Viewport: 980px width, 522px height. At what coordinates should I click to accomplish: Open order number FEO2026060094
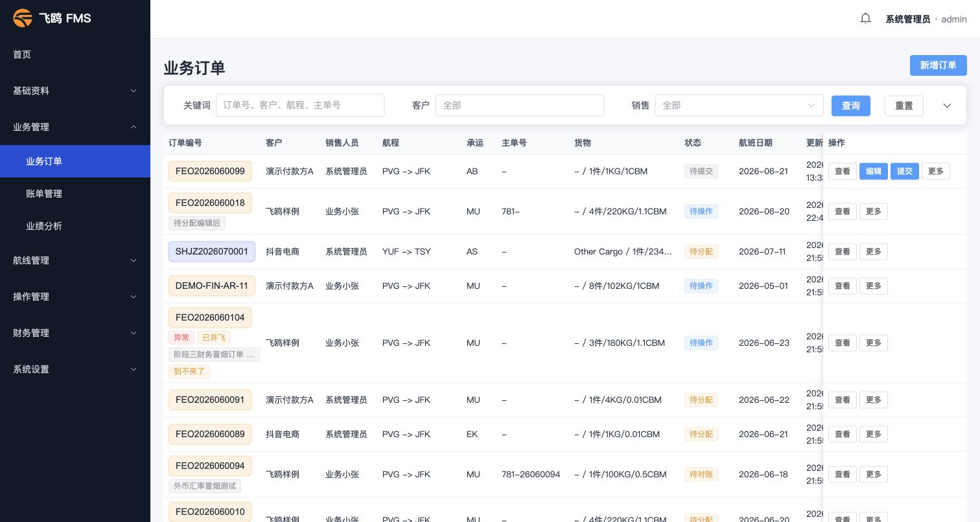[210, 466]
